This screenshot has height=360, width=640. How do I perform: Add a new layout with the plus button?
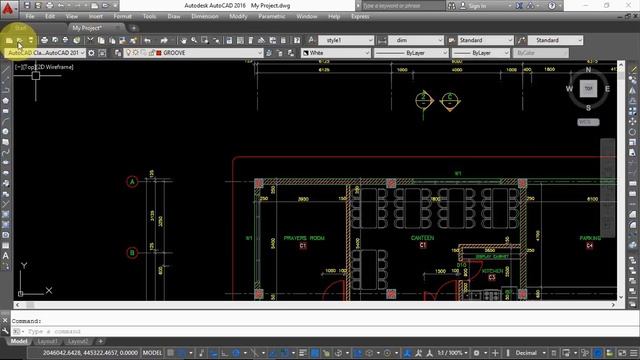(x=100, y=341)
